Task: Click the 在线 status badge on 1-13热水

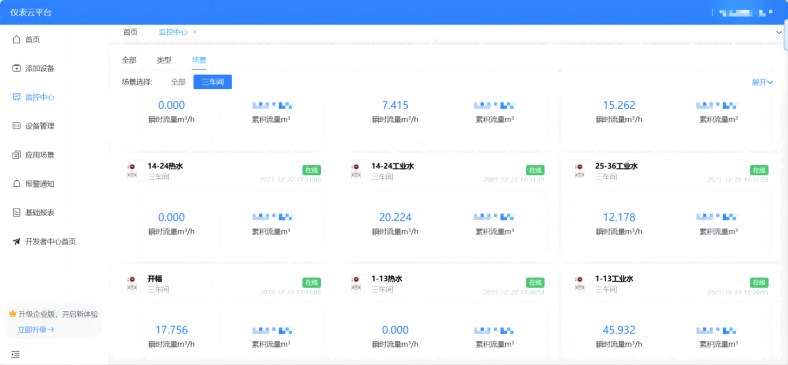Action: pos(535,283)
